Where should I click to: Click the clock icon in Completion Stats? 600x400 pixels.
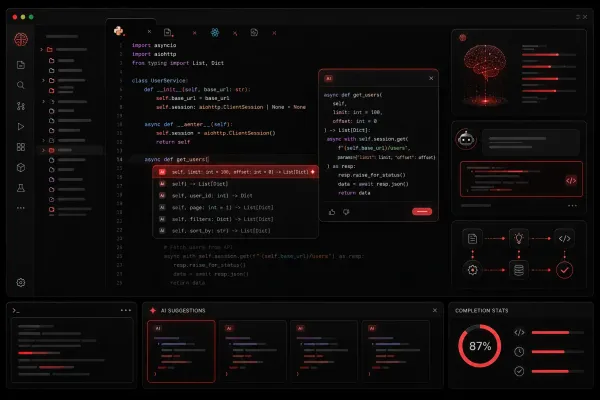pos(519,351)
